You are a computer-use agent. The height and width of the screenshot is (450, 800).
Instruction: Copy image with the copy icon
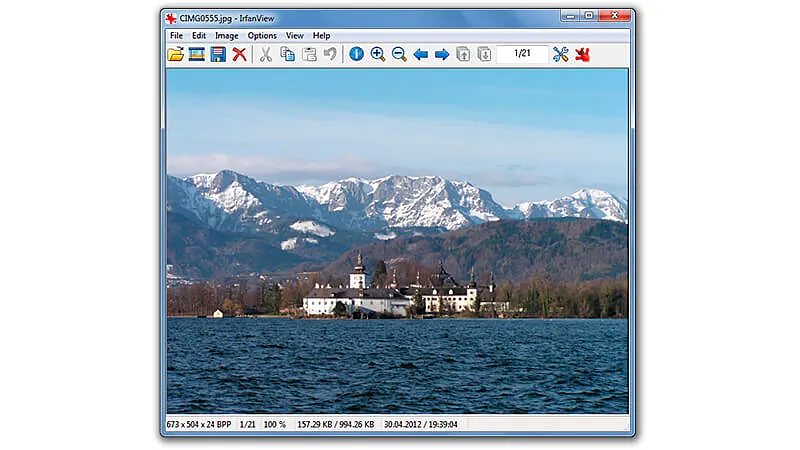(x=287, y=54)
